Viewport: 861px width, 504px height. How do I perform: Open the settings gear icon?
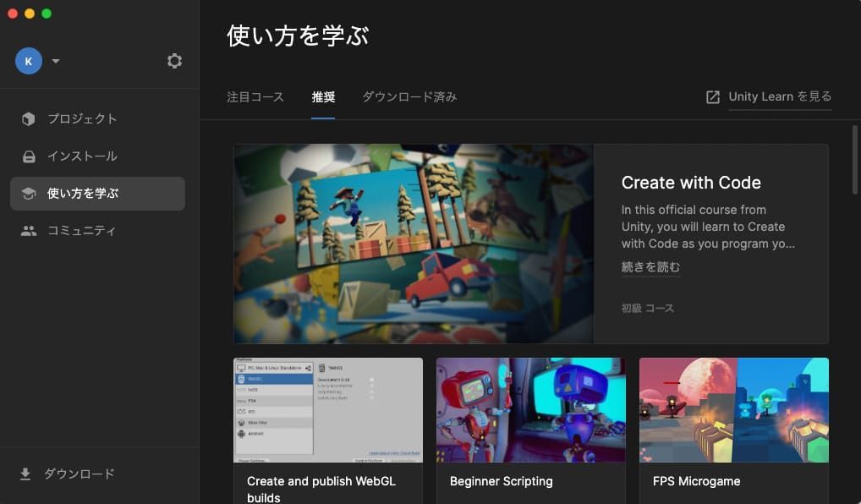pyautogui.click(x=174, y=61)
